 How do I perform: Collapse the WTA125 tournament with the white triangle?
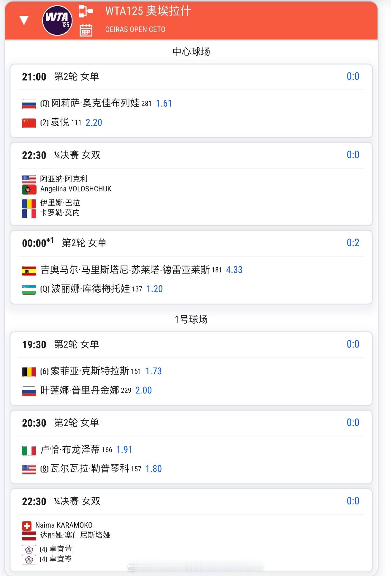pyautogui.click(x=24, y=20)
